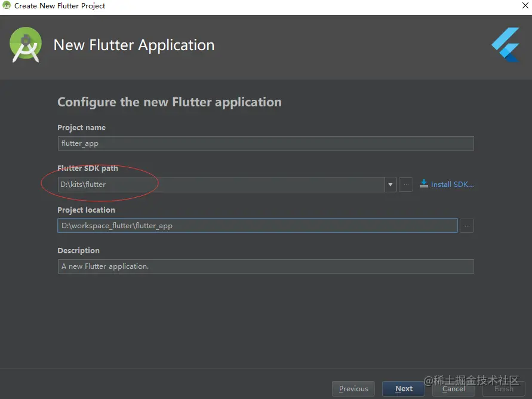Go back with the Previous button
Screen dimensions: 532x399
point(353,389)
